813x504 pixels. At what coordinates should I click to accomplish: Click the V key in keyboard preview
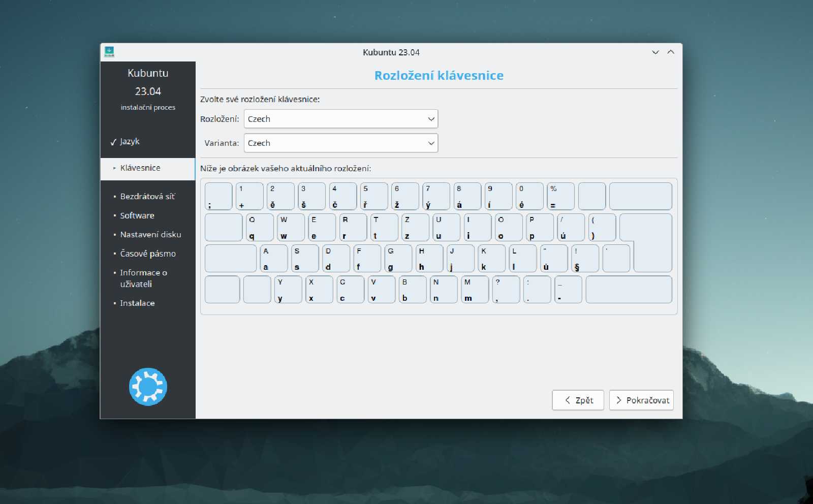(381, 290)
